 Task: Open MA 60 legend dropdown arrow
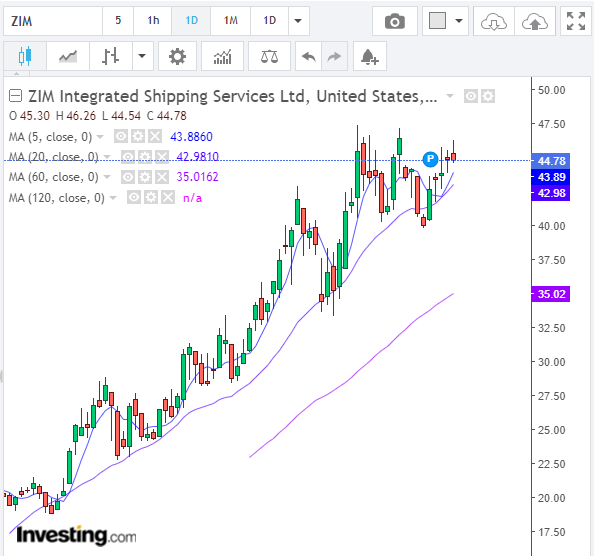pos(107,176)
